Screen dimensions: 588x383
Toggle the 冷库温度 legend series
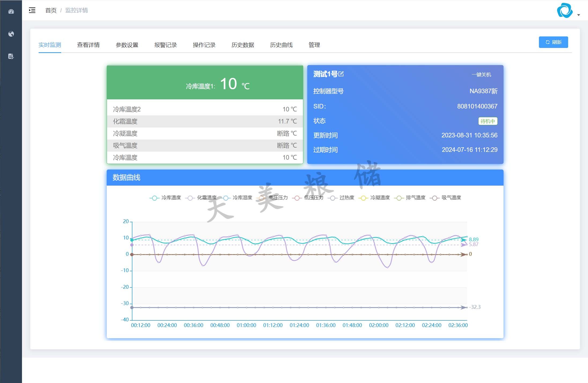click(x=165, y=198)
